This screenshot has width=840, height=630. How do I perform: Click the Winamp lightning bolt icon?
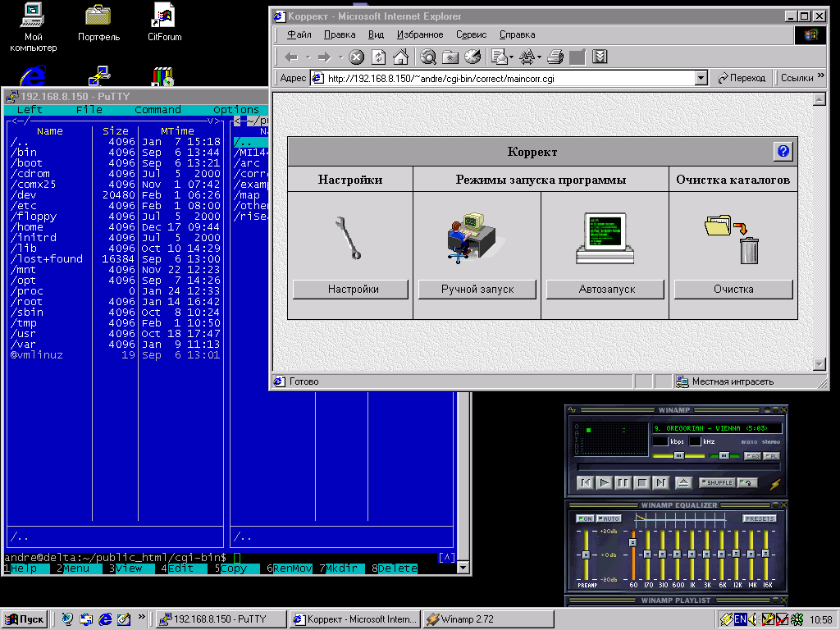coord(775,484)
